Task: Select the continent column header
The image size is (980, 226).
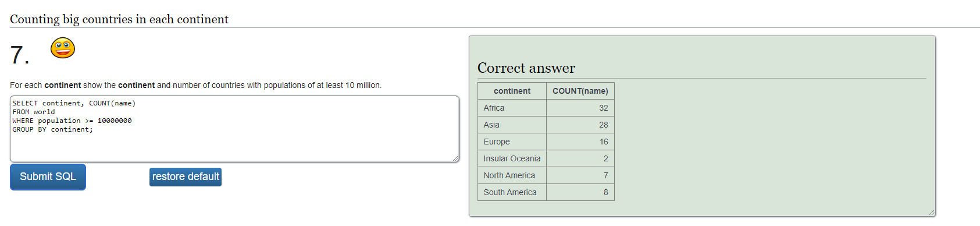Action: click(512, 91)
